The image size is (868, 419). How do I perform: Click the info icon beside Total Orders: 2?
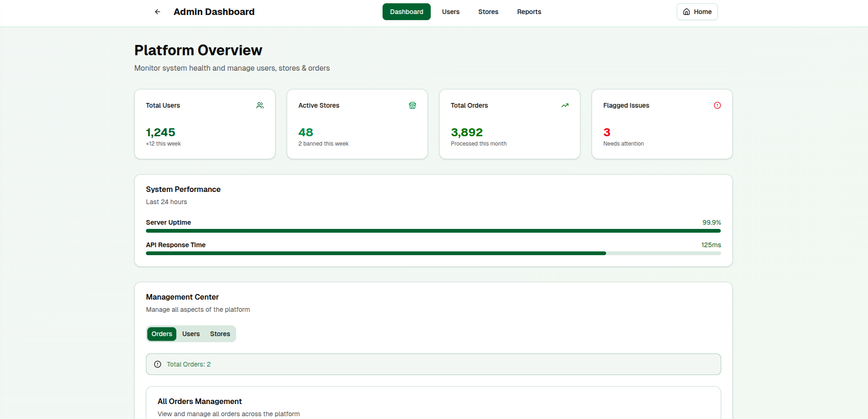click(x=158, y=364)
